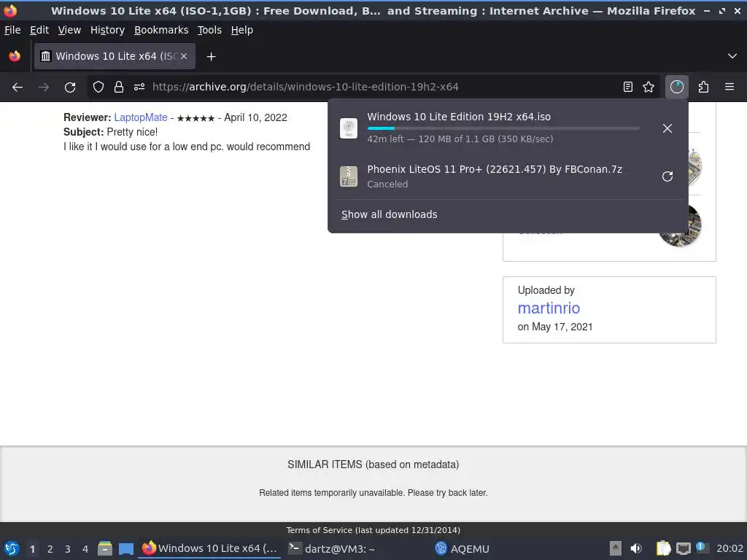Focus the Firefox taskbar window button

pyautogui.click(x=209, y=548)
